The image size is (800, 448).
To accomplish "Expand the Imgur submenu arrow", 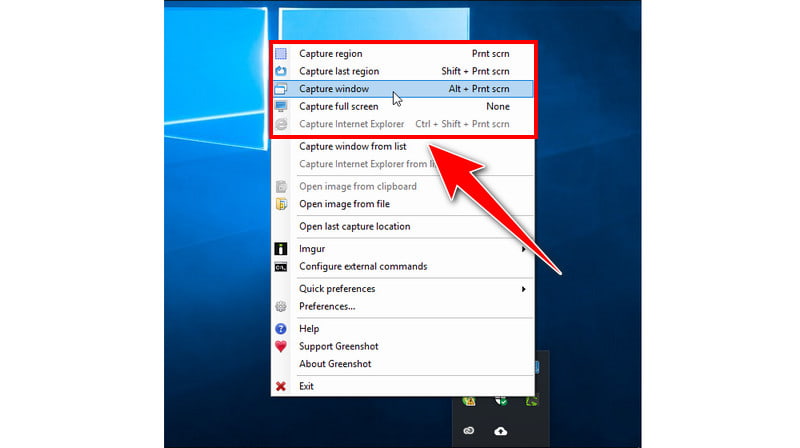I will 523,249.
